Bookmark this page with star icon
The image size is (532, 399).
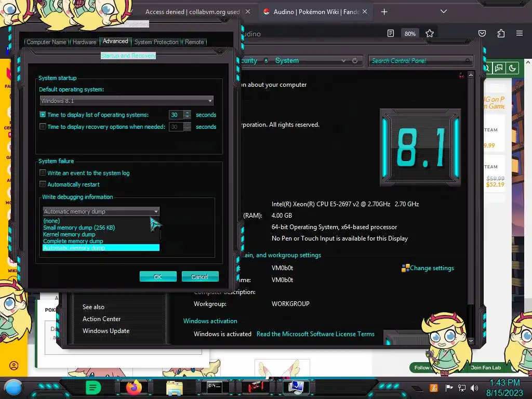(x=430, y=33)
